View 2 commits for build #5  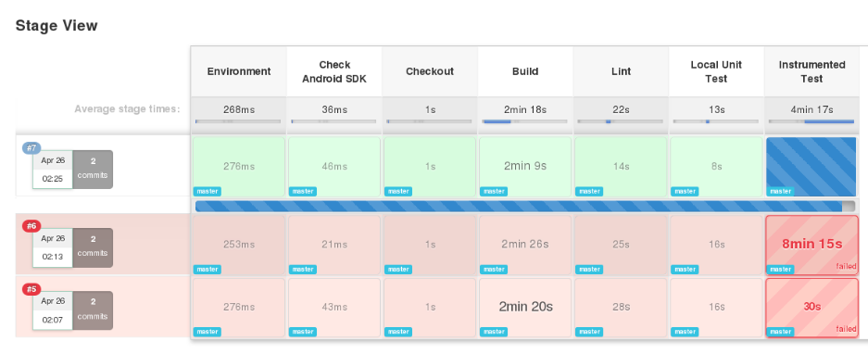pos(93,310)
